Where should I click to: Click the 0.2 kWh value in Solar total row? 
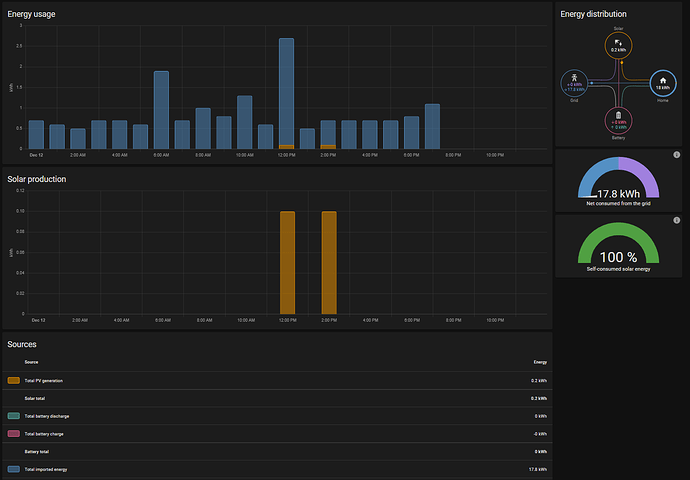pyautogui.click(x=539, y=399)
